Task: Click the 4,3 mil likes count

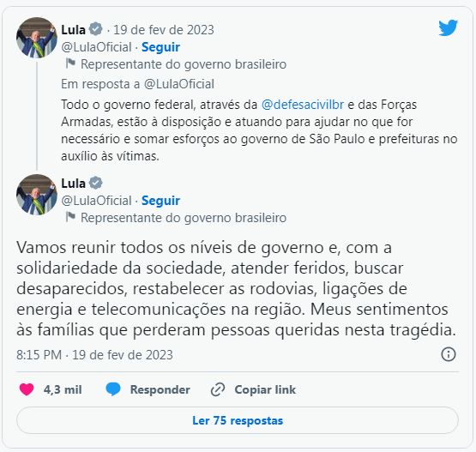Action: click(x=63, y=389)
